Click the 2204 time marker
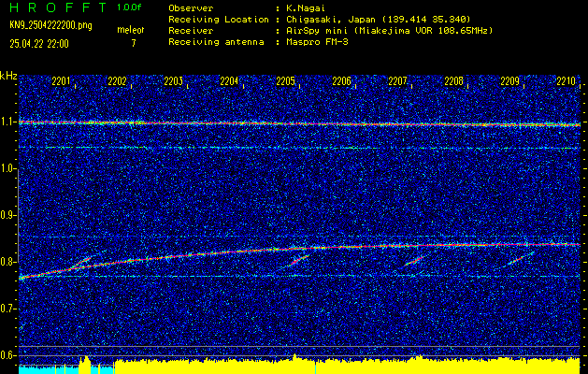The width and height of the screenshot is (588, 374). (229, 81)
